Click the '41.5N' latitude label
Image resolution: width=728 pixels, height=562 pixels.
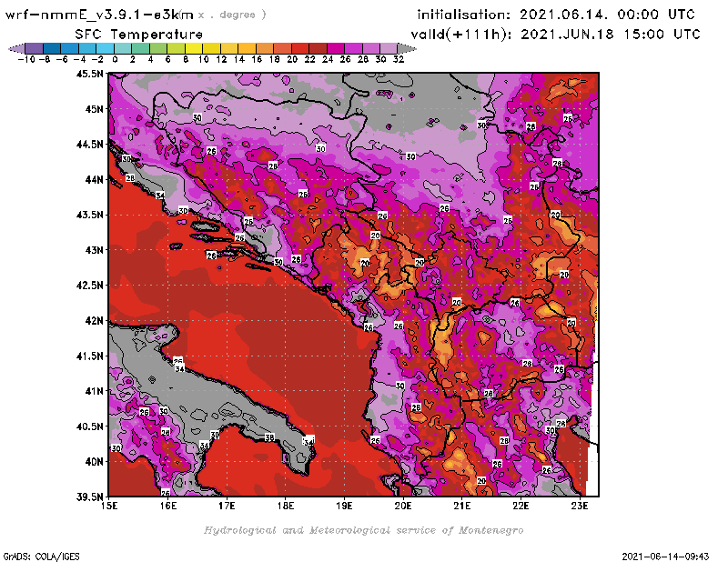point(89,356)
